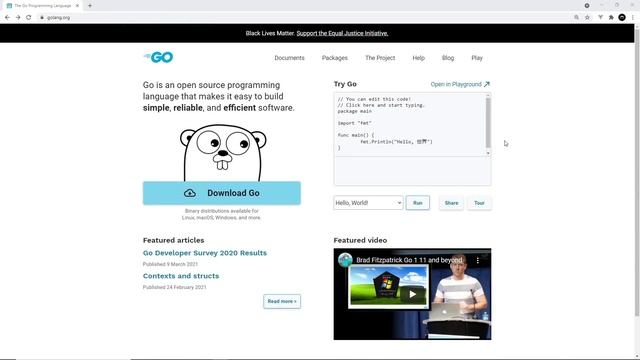Open a new browser tab with plus icon
This screenshot has width=640, height=360.
(x=90, y=6)
